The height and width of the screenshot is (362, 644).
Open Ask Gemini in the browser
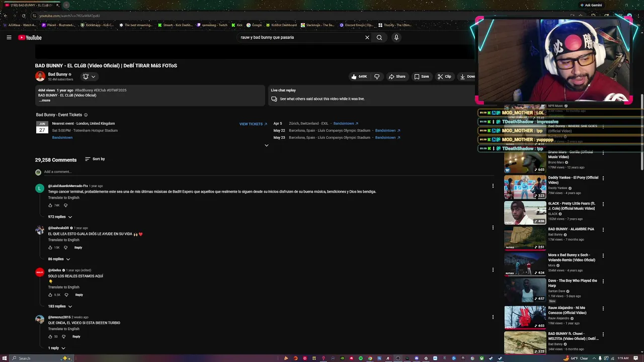(x=591, y=5)
